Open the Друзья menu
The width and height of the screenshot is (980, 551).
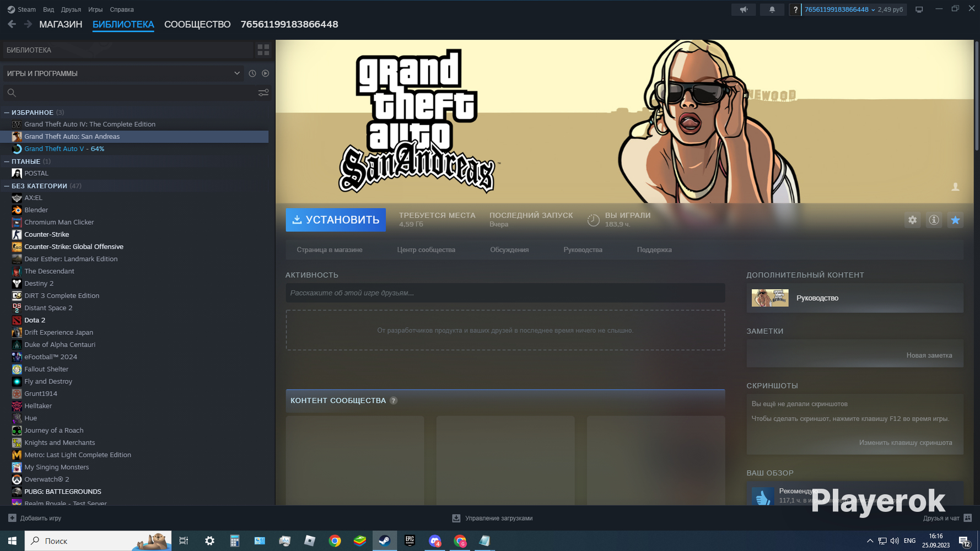71,9
